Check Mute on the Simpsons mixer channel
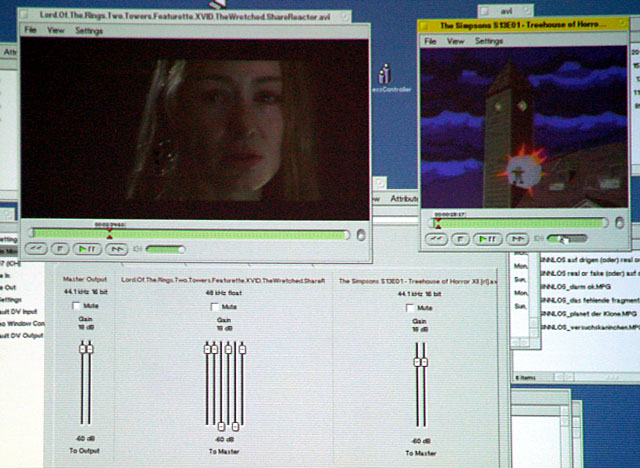640x468 pixels. 411,308
